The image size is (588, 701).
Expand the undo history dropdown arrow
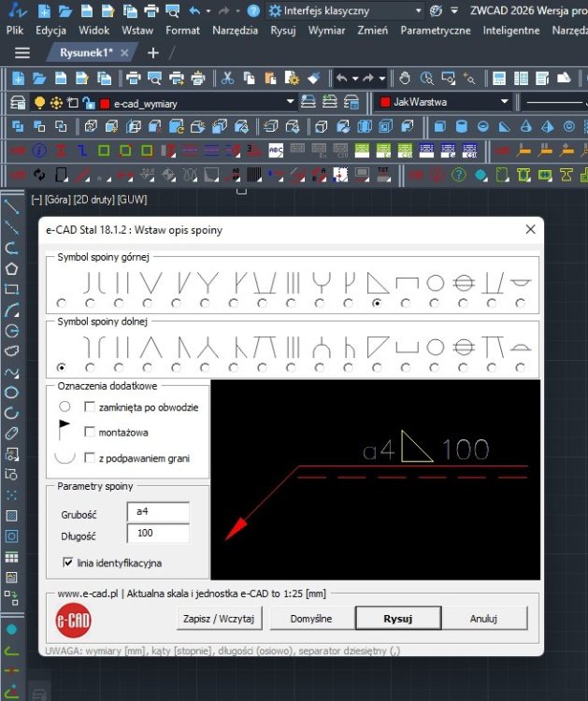[x=355, y=79]
